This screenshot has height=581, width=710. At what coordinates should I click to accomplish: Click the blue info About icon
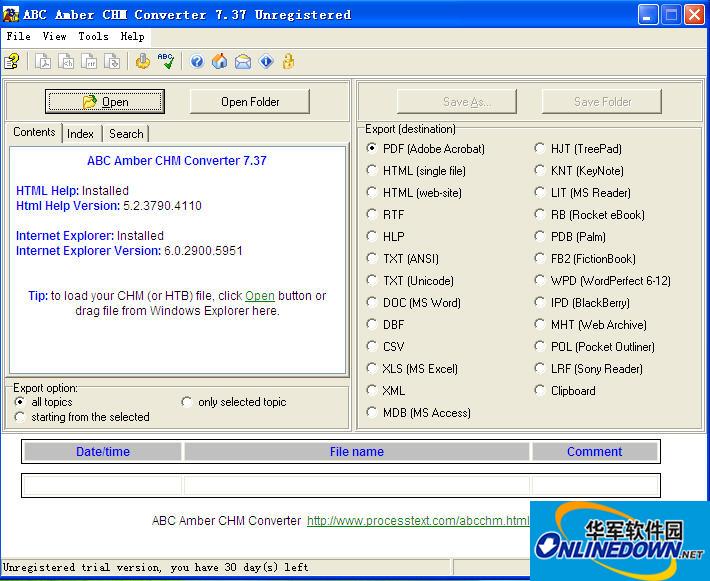click(x=266, y=61)
